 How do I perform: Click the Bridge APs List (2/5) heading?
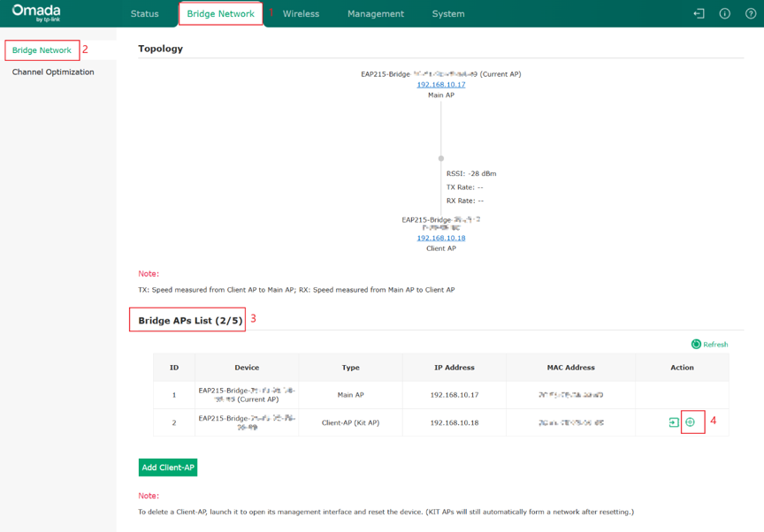(190, 320)
